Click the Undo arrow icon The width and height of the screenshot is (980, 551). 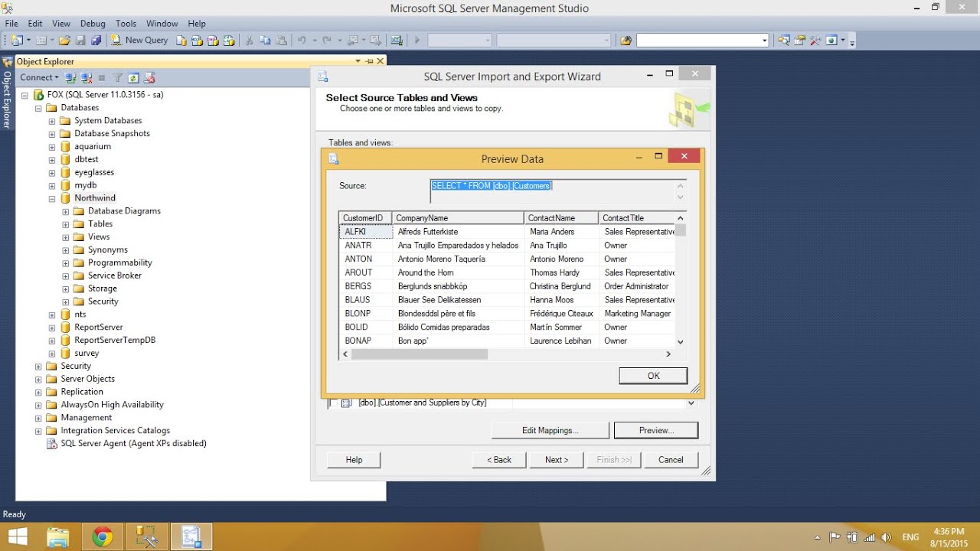click(x=302, y=40)
